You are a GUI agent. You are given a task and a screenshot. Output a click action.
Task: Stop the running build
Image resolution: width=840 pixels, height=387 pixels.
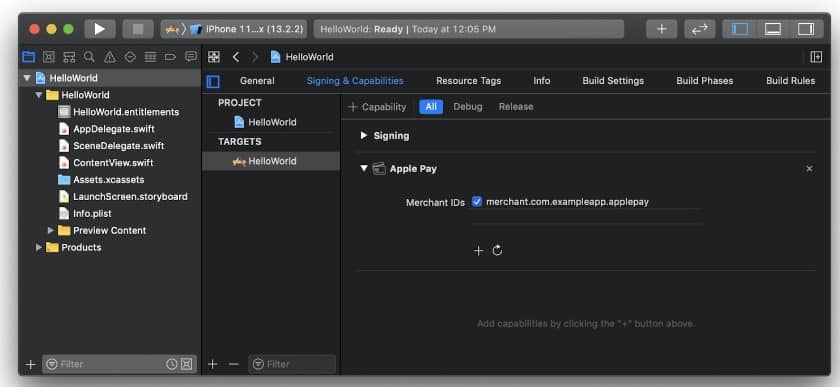[x=138, y=29]
